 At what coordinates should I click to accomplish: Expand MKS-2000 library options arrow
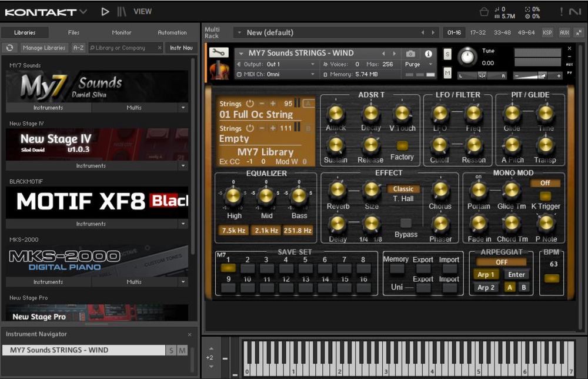pos(183,282)
